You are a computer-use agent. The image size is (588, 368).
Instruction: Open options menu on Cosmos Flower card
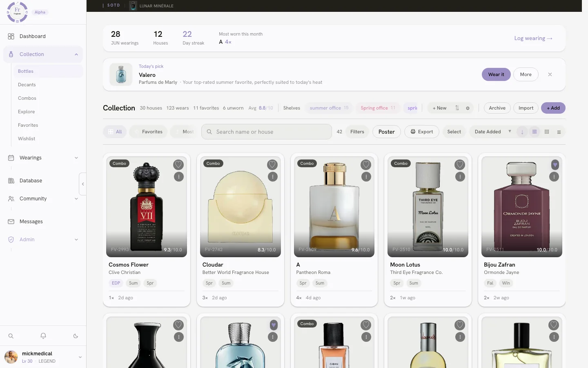point(178,177)
